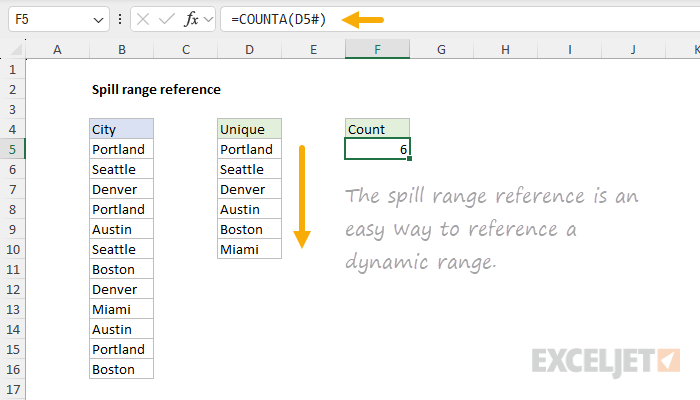Select column A header

(58, 49)
